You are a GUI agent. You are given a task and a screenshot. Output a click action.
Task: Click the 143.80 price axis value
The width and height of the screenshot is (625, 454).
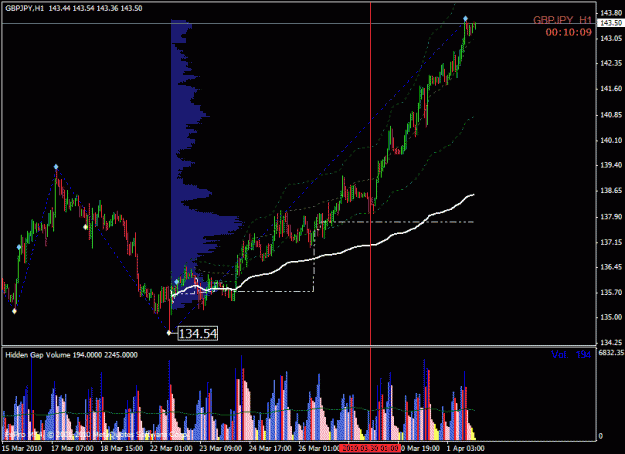pyautogui.click(x=611, y=13)
